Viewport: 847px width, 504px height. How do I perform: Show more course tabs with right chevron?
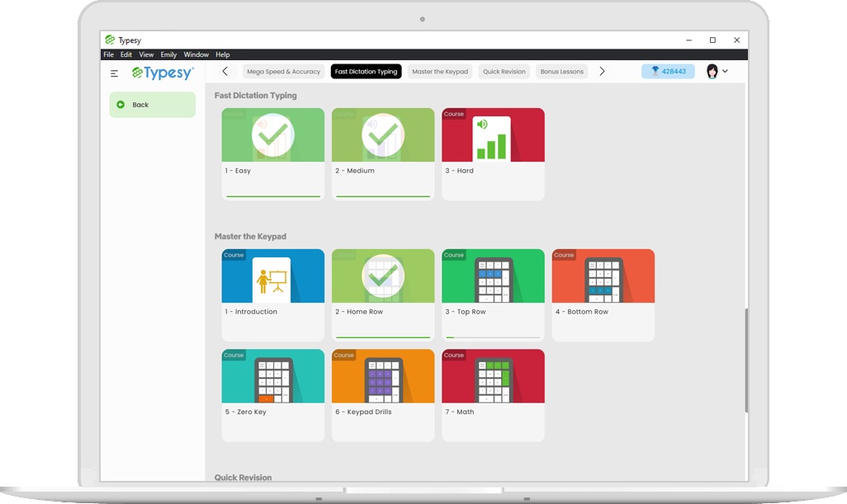[602, 71]
